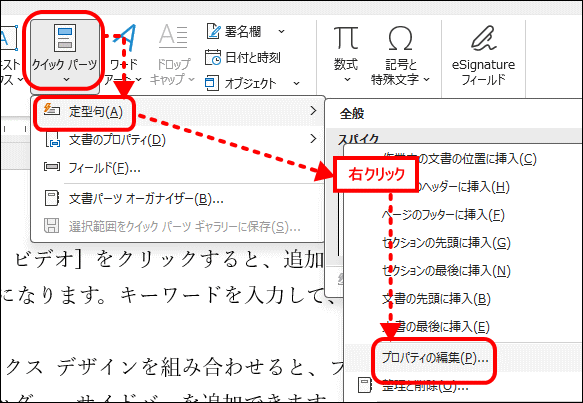583x403 pixels.
Task: Open the 定型句 submenu arrow
Action: pyautogui.click(x=313, y=111)
